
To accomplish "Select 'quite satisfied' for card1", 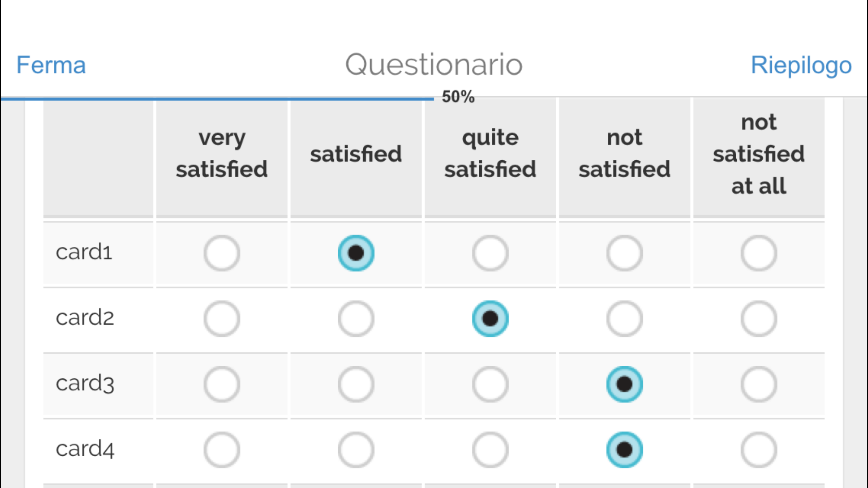I will tap(490, 253).
